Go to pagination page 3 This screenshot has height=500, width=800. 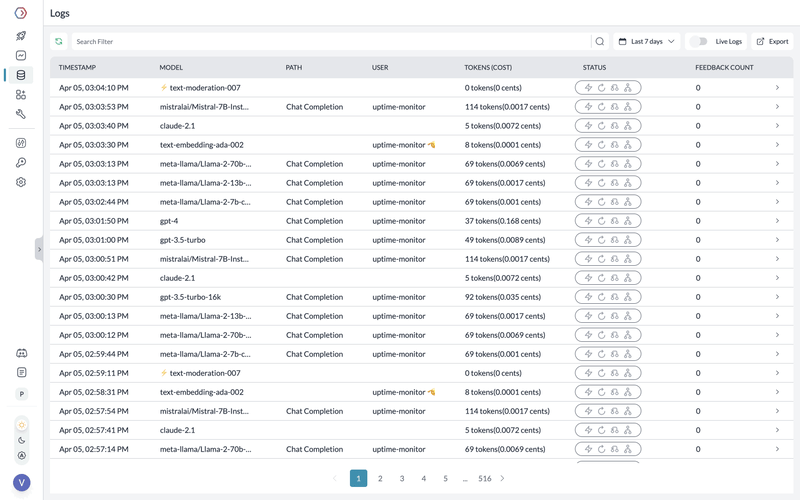tap(402, 478)
